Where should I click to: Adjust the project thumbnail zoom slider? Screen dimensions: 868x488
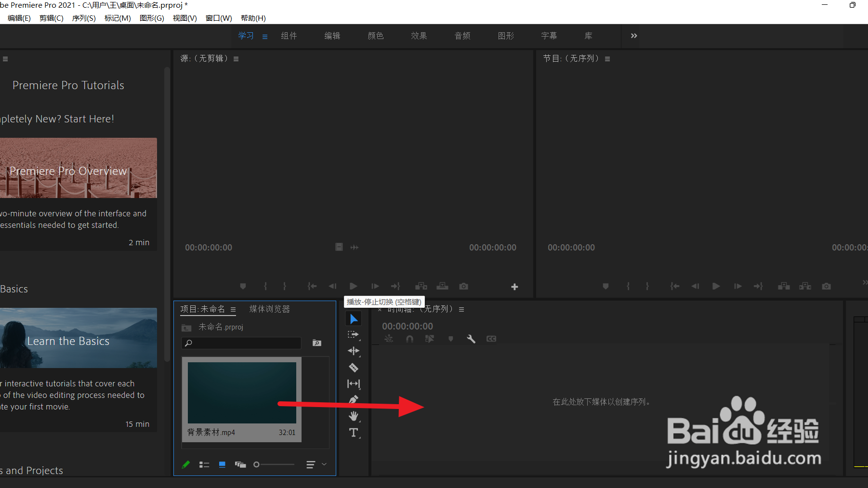pyautogui.click(x=274, y=464)
